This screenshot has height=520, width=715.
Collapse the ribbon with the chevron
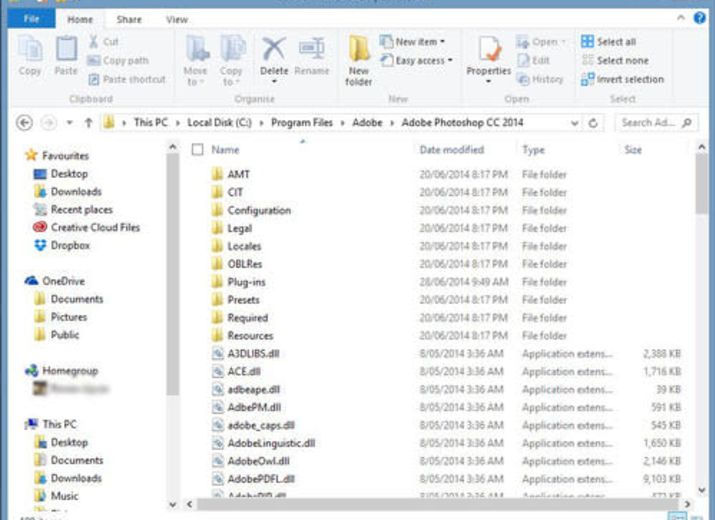point(681,18)
